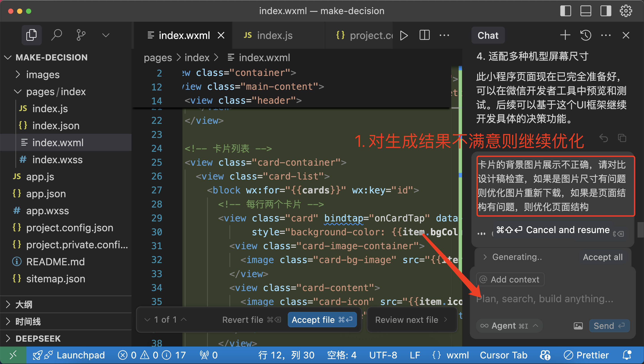
Task: Toggle the bottom panel layout icon
Action: coord(585,11)
